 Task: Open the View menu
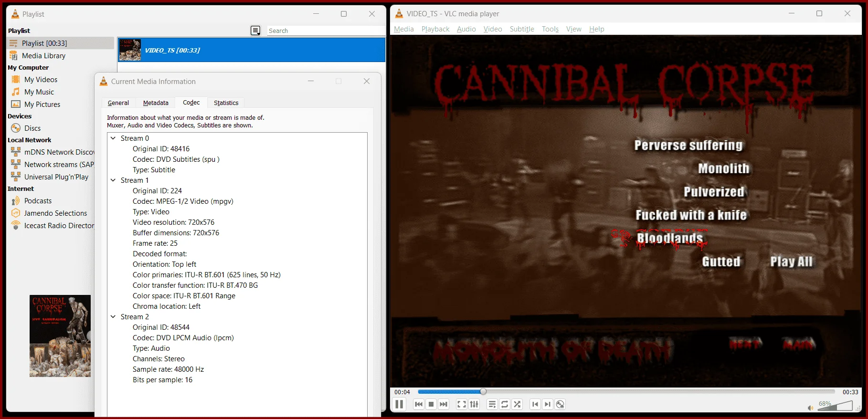(574, 29)
